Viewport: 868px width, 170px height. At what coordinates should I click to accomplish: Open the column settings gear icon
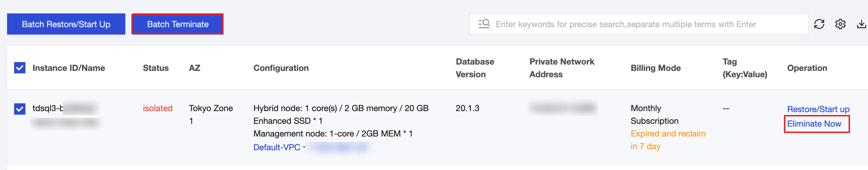pos(840,24)
